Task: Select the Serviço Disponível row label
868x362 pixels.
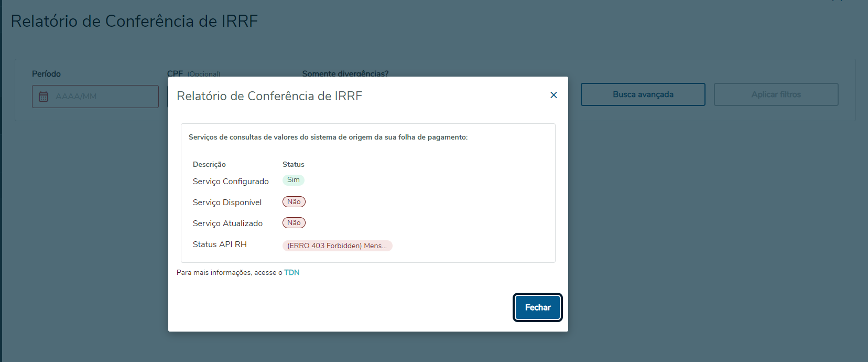Action: point(227,203)
